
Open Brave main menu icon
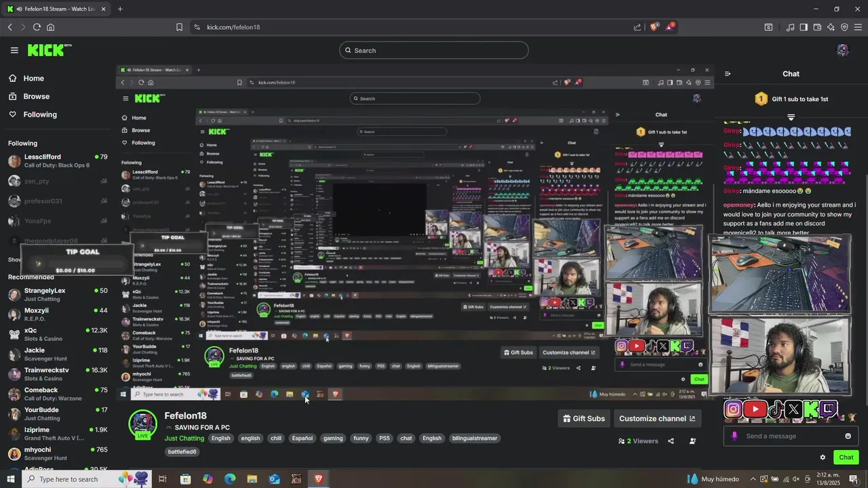click(x=858, y=27)
